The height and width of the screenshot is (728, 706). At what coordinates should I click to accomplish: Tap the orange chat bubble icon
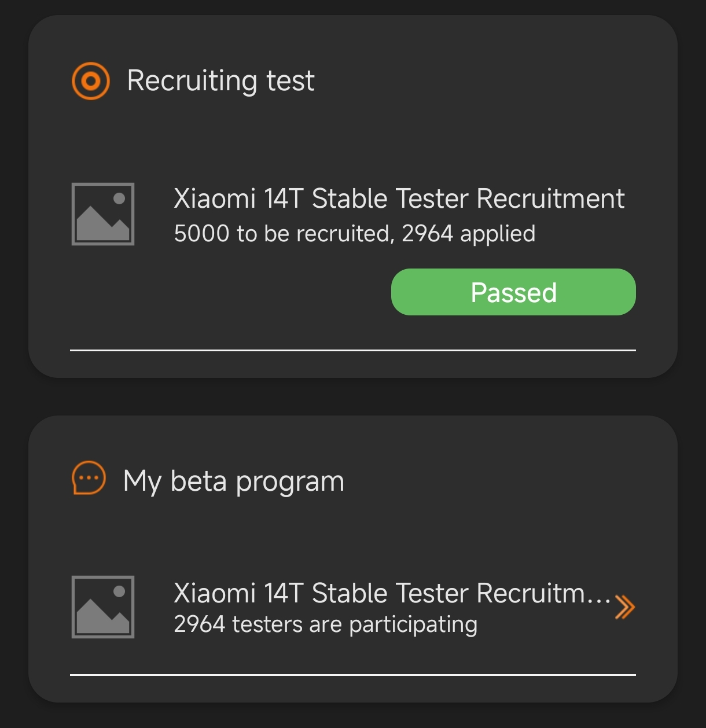(89, 479)
